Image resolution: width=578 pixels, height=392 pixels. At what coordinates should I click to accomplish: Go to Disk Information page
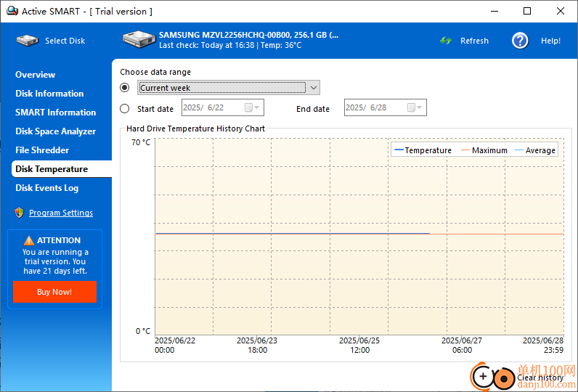click(49, 93)
